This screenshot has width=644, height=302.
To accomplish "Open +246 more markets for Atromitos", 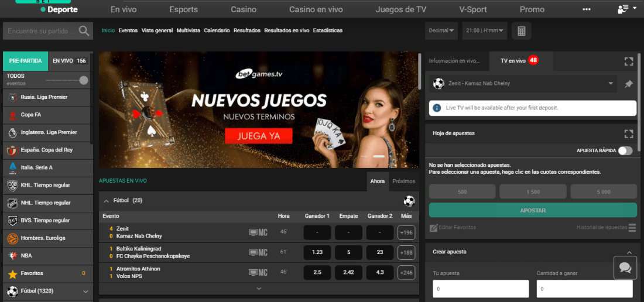I will (406, 273).
